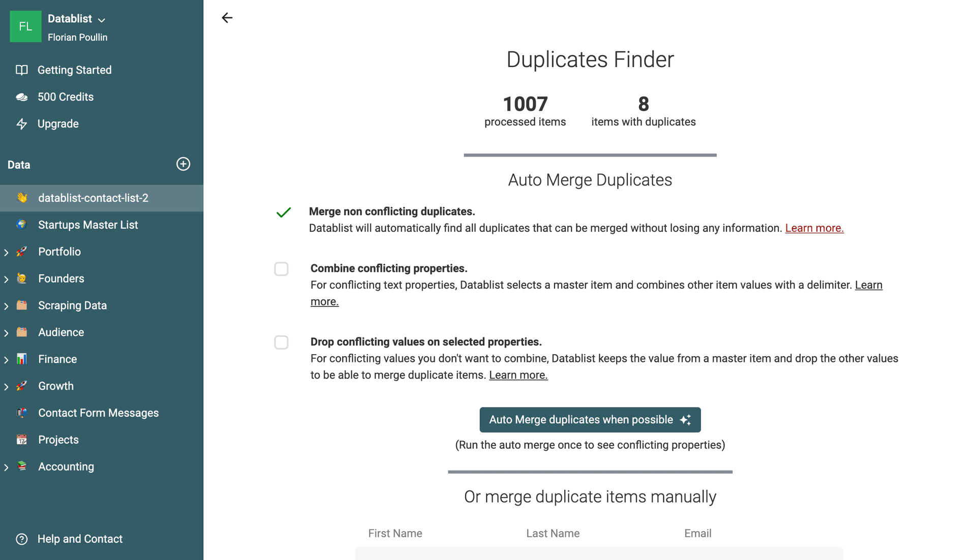
Task: Click the Help and Contact question icon
Action: coord(21,539)
